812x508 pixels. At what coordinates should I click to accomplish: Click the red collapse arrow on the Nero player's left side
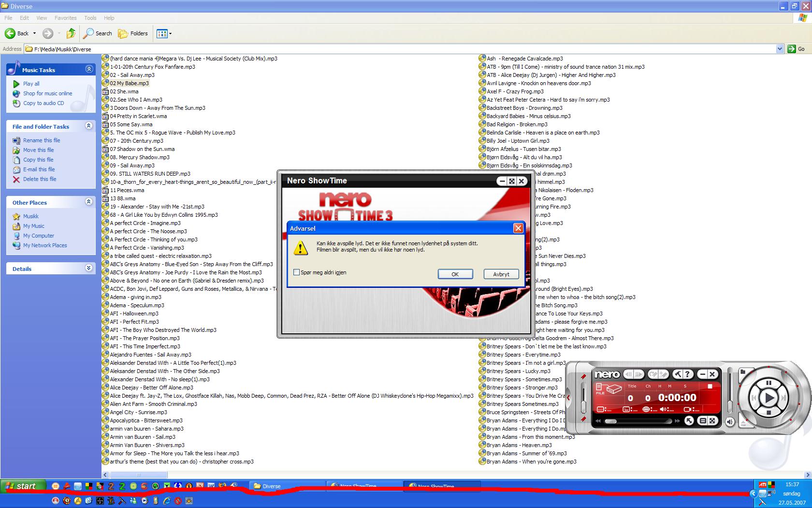[568, 397]
